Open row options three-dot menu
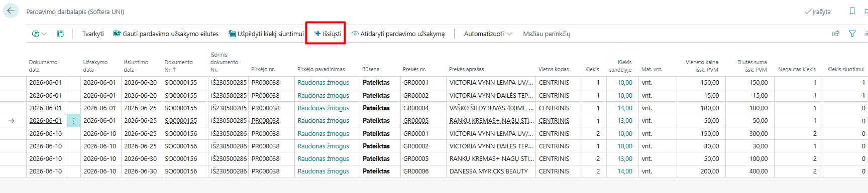This screenshot has height=193, width=868. (x=74, y=121)
